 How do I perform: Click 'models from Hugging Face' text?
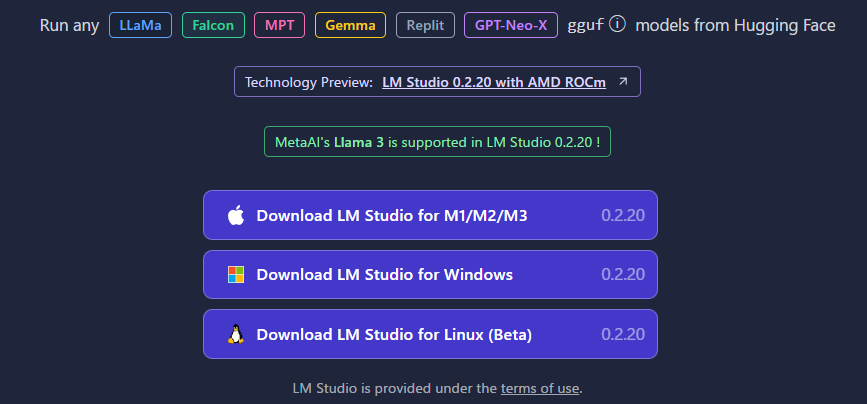(735, 25)
